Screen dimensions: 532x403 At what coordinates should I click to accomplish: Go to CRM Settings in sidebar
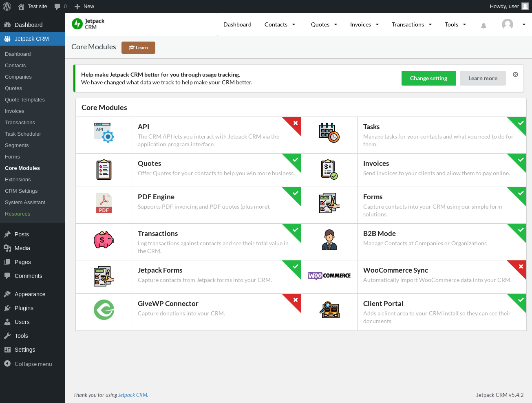click(21, 191)
